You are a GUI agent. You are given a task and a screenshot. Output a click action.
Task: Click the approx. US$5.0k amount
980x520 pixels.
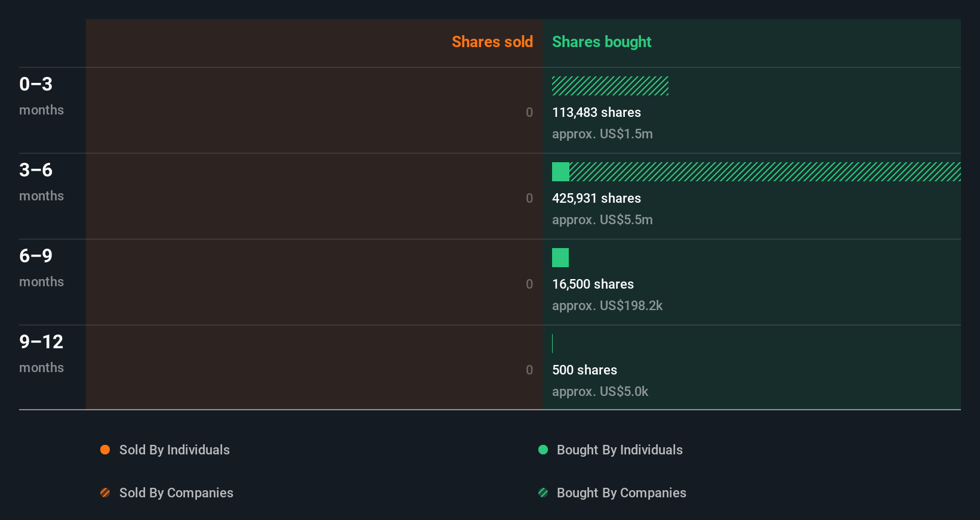pyautogui.click(x=600, y=391)
